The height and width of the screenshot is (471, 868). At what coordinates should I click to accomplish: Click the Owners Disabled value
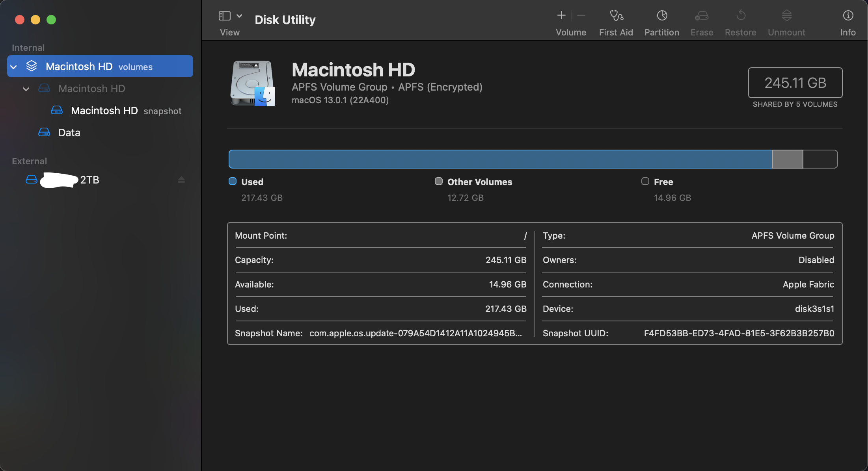point(816,260)
